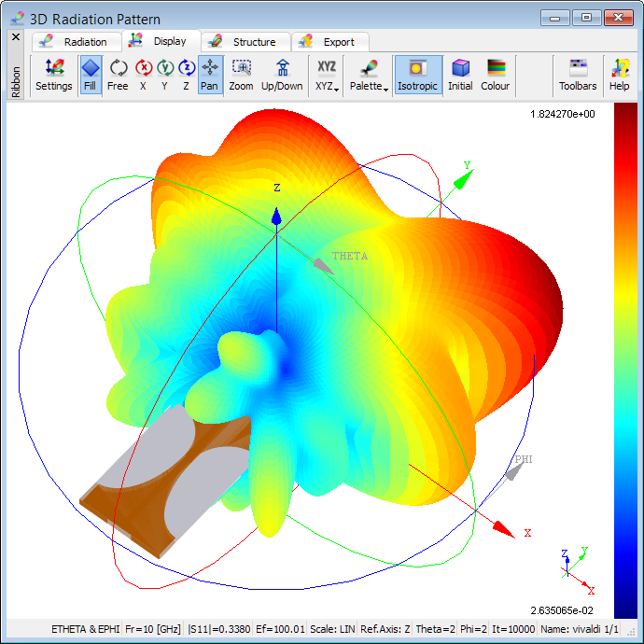Rotate around the Y axis
The image size is (644, 644).
point(164,75)
